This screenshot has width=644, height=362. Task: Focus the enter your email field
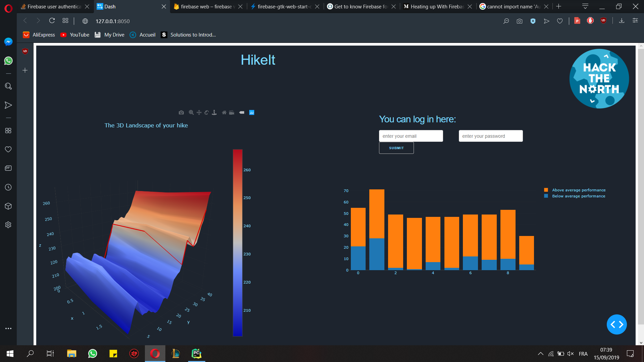(x=411, y=136)
